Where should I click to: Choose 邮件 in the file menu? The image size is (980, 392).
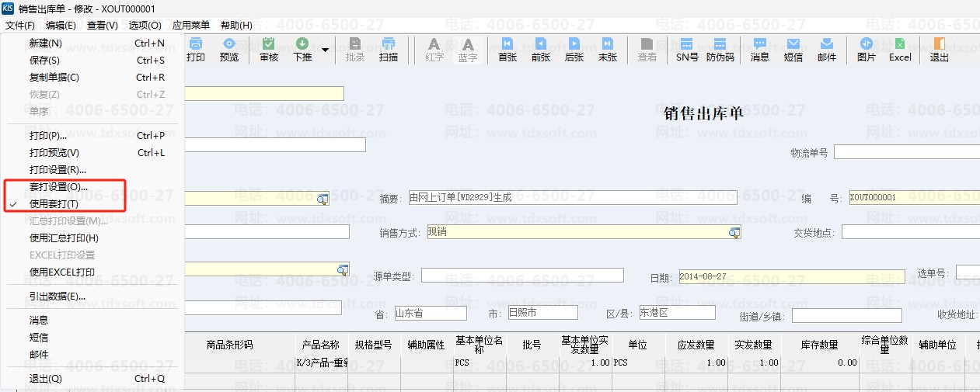click(x=92, y=355)
